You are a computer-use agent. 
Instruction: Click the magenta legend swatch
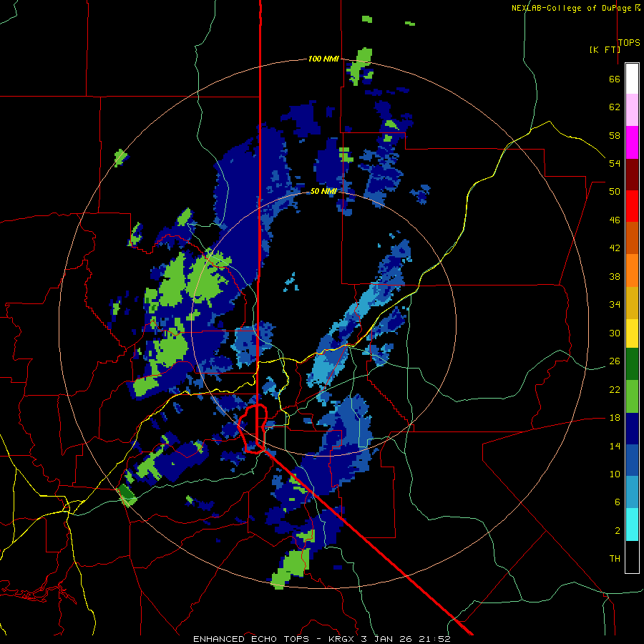632,142
